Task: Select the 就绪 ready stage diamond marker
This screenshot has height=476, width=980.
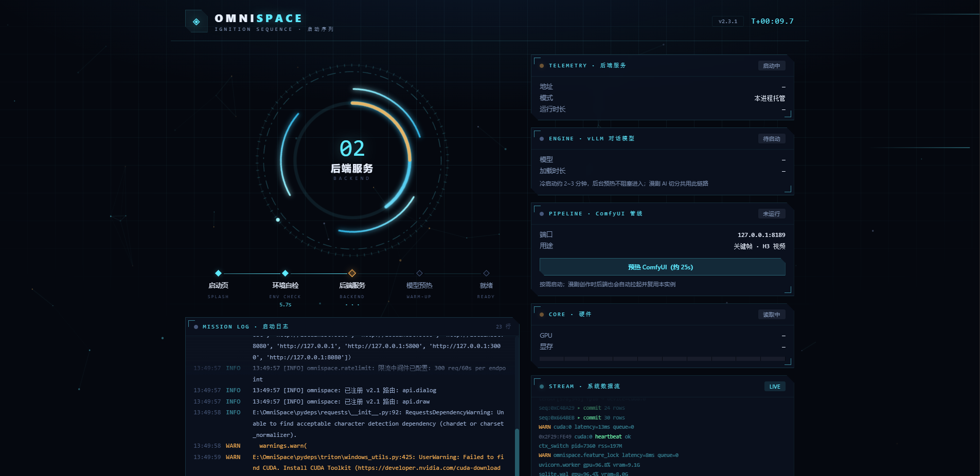Action: click(x=486, y=273)
